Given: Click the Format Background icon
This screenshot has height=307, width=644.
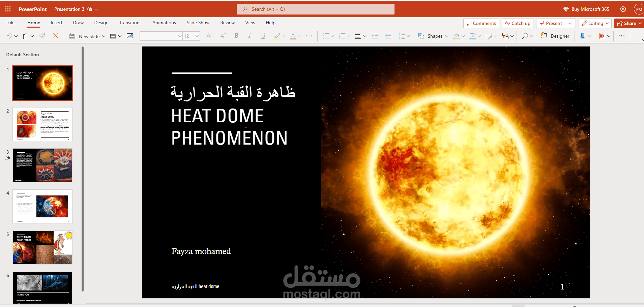Looking at the screenshot, I should 130,36.
